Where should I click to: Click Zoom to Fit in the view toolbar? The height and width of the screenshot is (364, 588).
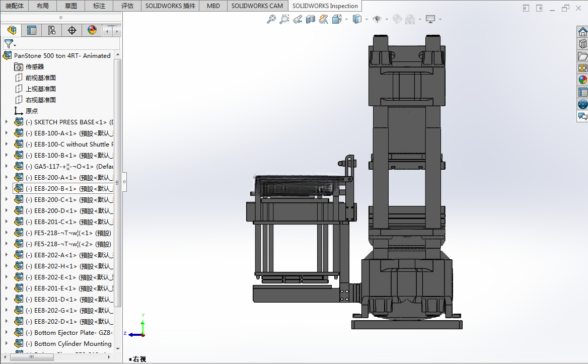271,19
